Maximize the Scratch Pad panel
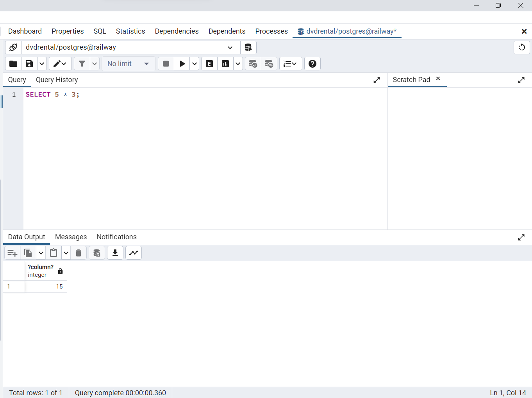532x398 pixels. pyautogui.click(x=521, y=80)
